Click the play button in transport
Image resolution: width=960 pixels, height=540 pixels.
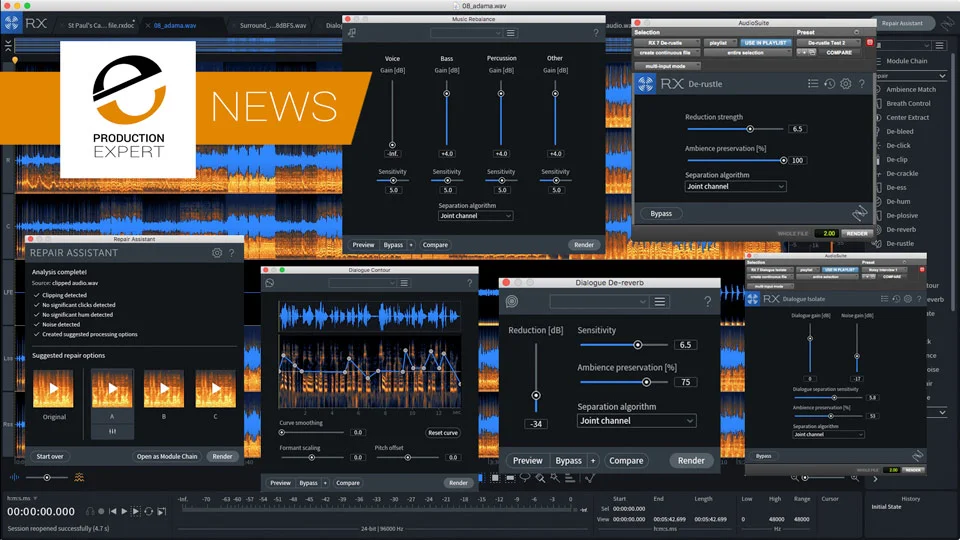pos(124,511)
